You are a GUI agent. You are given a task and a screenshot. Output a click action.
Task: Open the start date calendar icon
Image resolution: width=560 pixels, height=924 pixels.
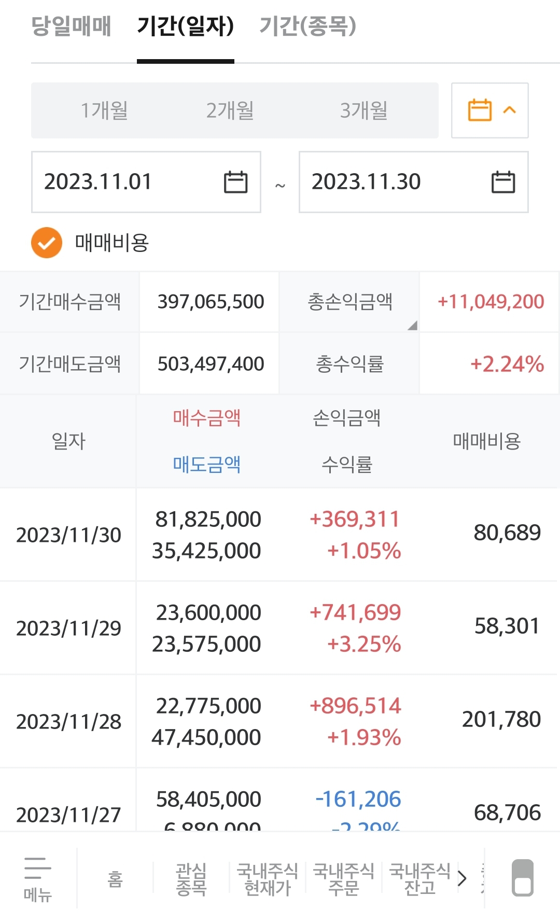click(235, 182)
